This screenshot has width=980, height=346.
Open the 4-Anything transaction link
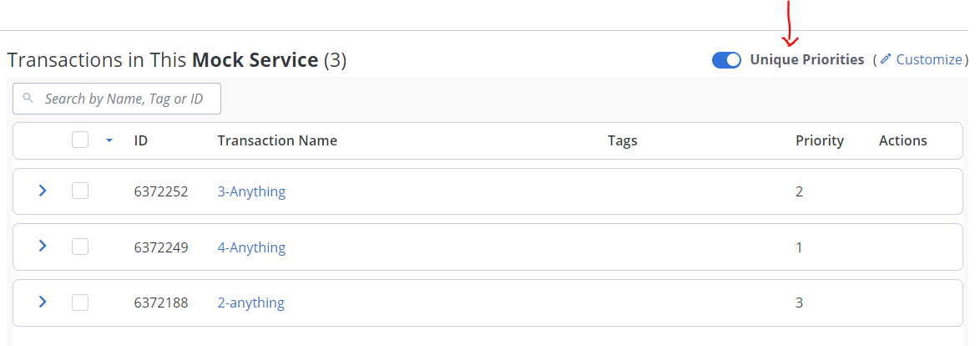pyautogui.click(x=251, y=247)
